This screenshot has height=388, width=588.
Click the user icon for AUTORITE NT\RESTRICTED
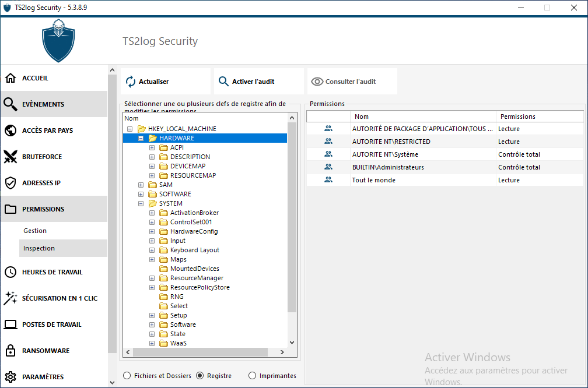328,141
